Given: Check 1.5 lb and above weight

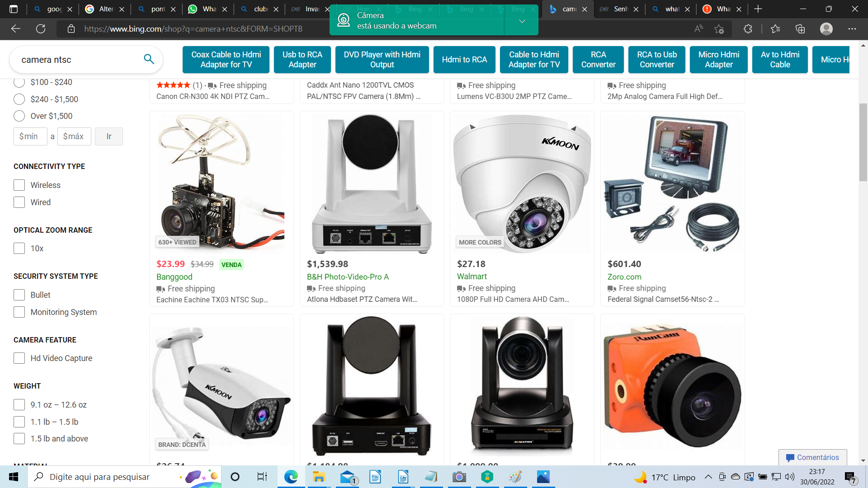Looking at the screenshot, I should [x=19, y=439].
